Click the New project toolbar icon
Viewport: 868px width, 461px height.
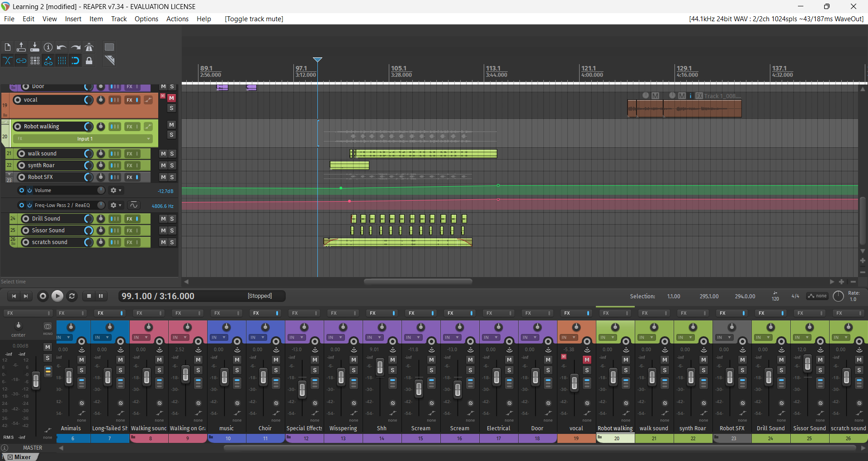8,47
